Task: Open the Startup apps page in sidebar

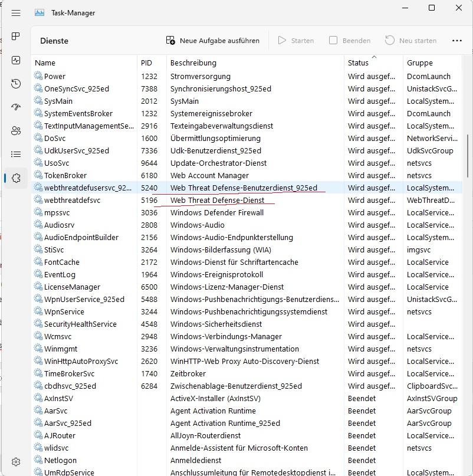Action: [x=16, y=107]
